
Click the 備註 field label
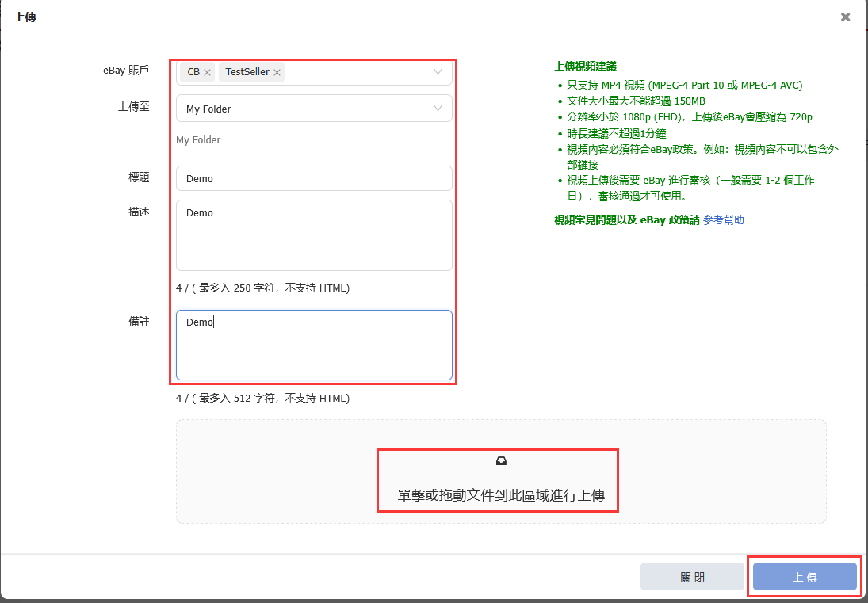139,322
